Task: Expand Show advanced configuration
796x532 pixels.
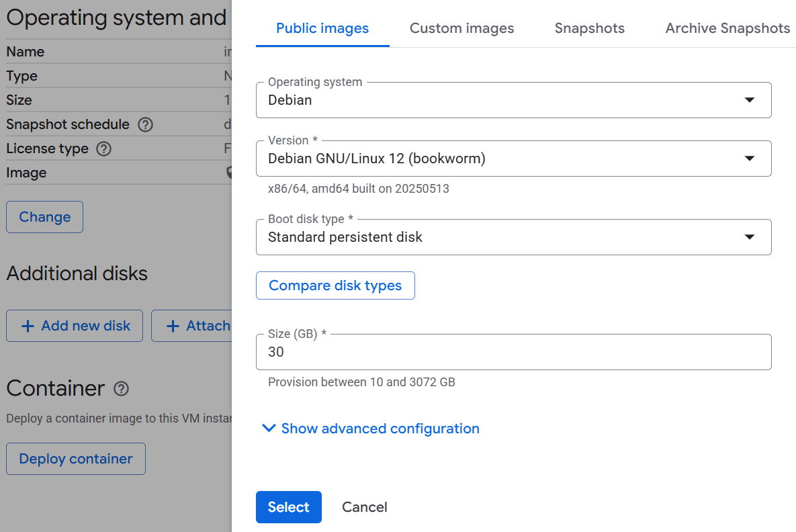Action: tap(371, 429)
